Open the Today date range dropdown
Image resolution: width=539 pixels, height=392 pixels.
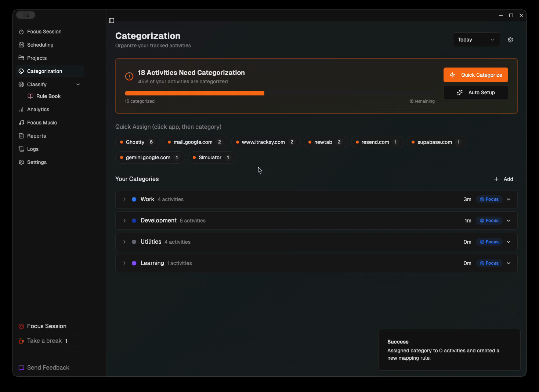tap(476, 40)
